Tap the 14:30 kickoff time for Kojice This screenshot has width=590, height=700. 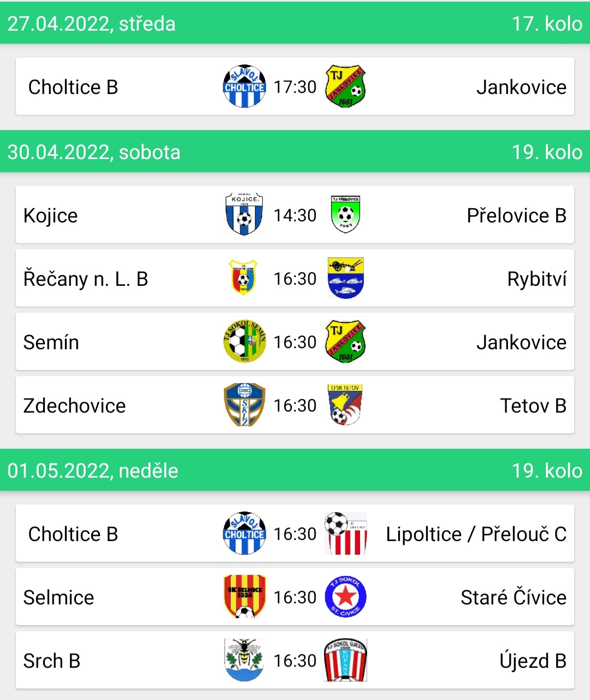pyautogui.click(x=295, y=215)
